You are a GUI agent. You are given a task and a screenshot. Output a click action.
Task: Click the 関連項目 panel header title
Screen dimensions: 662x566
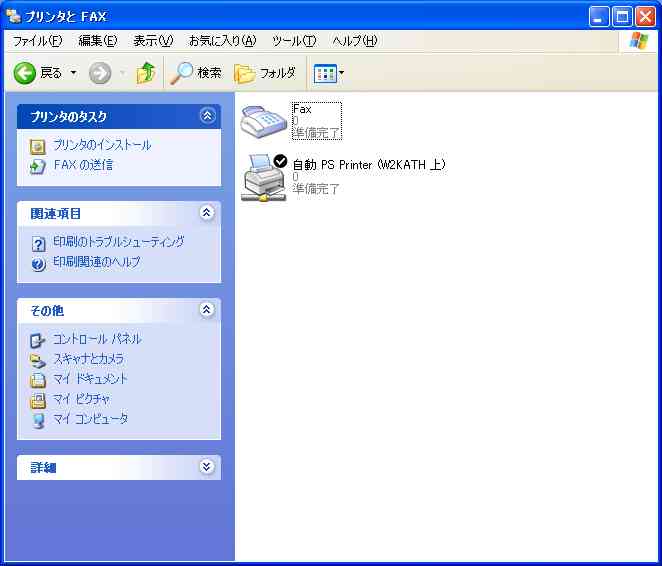coord(55,214)
